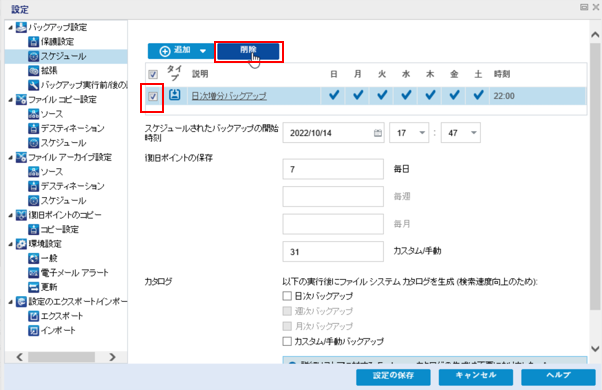This screenshot has width=602, height=390.
Task: Click the 復旧ポイントのコピー icon
Action: [x=21, y=215]
